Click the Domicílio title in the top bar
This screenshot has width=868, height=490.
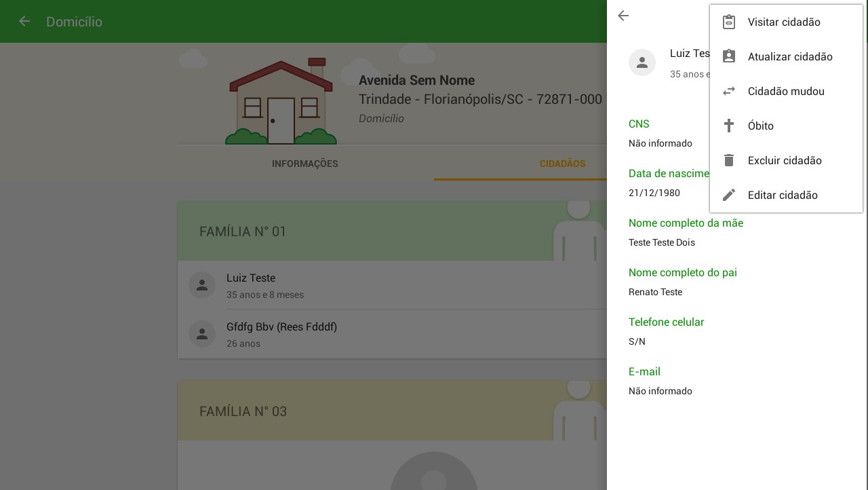(74, 22)
